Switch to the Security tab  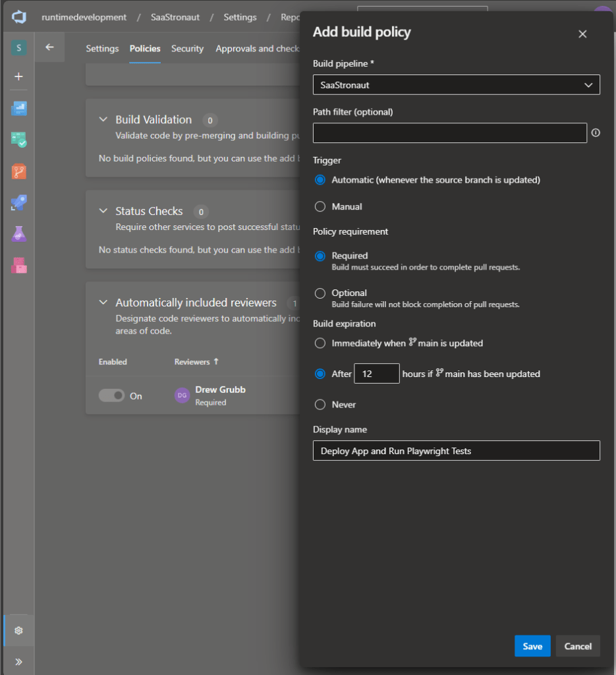pos(187,49)
